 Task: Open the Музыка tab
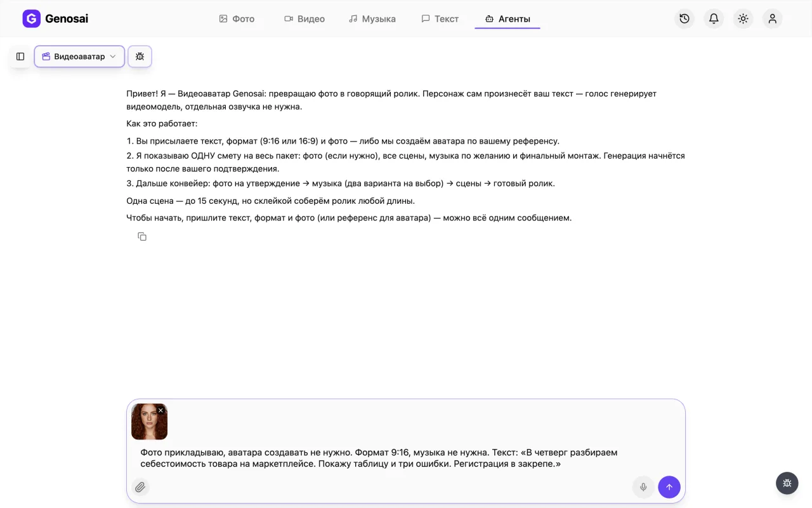point(372,19)
